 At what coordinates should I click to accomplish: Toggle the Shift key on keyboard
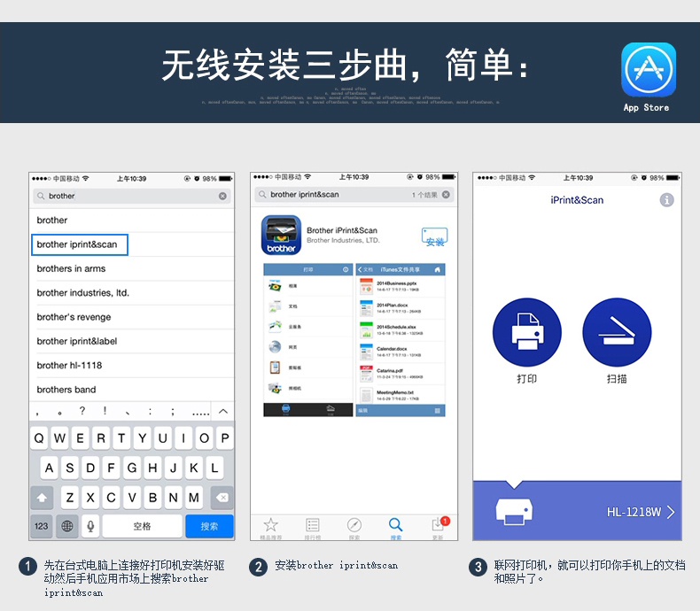(x=42, y=498)
